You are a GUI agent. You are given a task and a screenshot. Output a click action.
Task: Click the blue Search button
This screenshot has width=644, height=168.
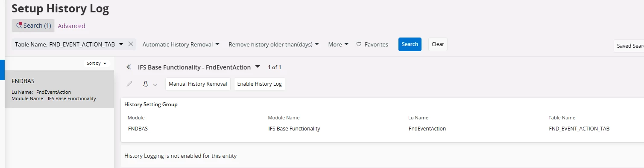point(410,44)
